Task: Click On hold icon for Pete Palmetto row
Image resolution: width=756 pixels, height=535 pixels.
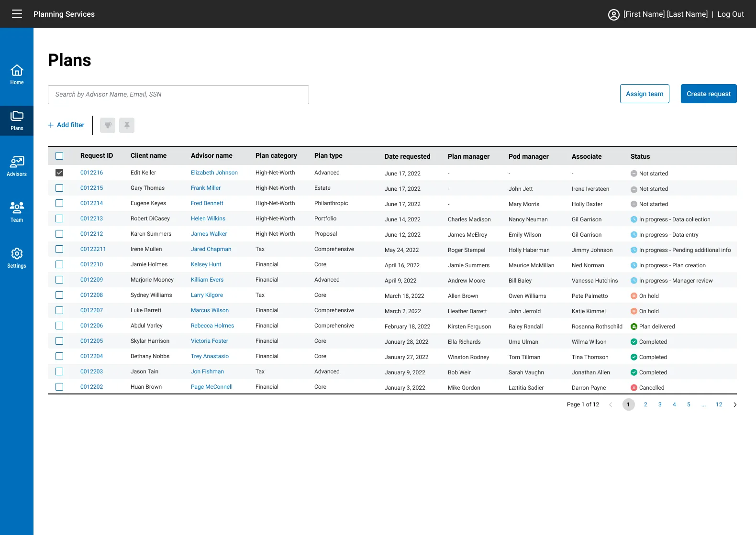Action: 634,296
